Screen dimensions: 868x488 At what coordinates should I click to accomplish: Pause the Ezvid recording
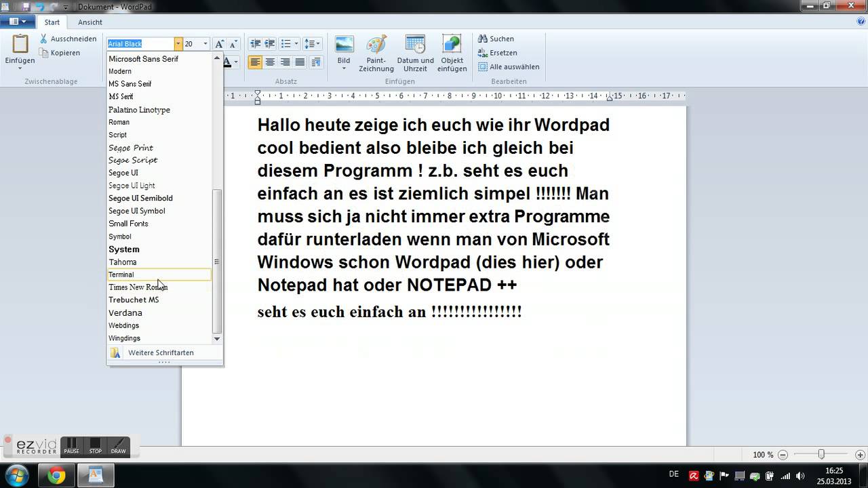tap(71, 445)
